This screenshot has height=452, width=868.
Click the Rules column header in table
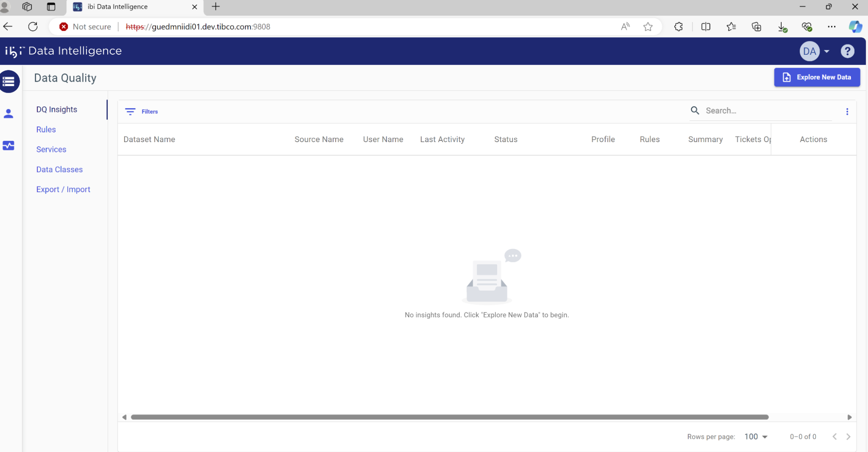[650, 140]
